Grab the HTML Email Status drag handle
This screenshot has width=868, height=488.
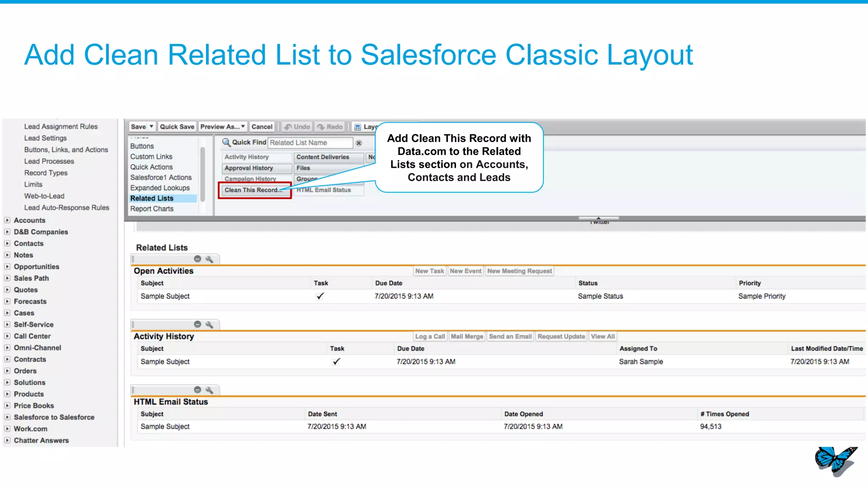coord(133,390)
